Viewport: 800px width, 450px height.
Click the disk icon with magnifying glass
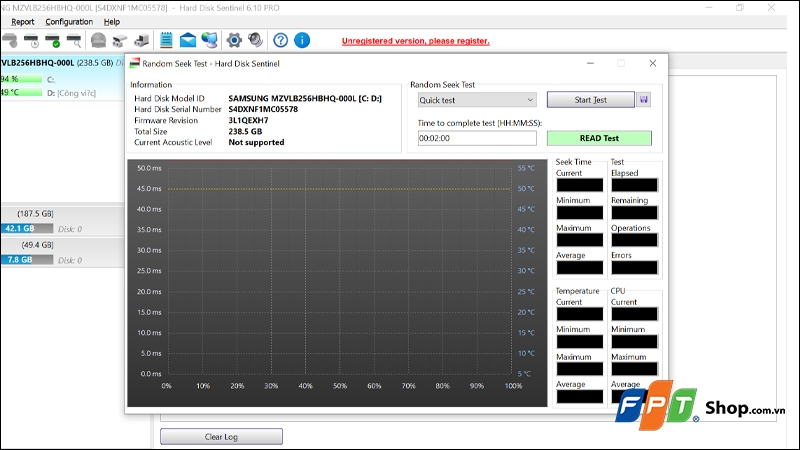click(x=74, y=40)
